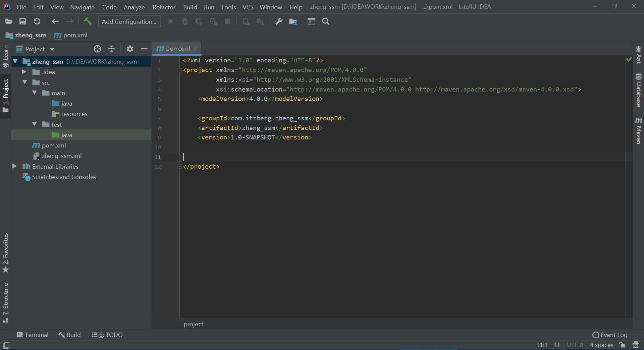Click the locate target crosshair icon
This screenshot has height=350, width=644.
click(97, 49)
